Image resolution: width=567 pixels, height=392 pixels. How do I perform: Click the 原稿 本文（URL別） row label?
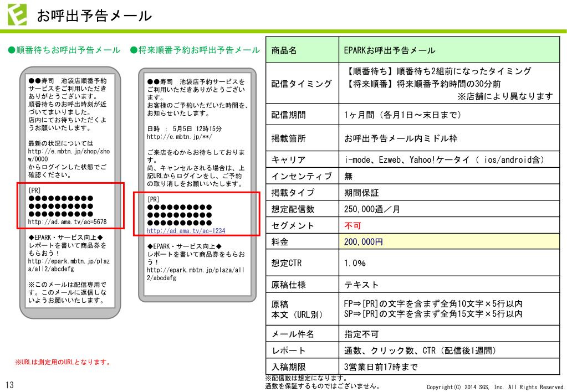pos(297,310)
